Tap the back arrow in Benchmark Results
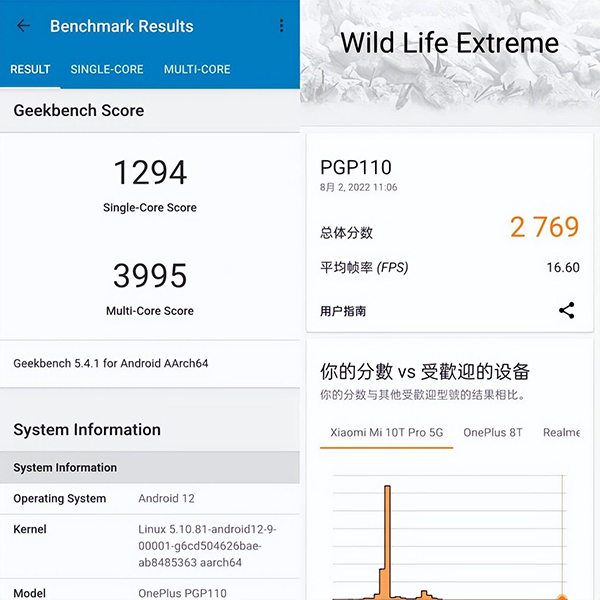 [24, 26]
